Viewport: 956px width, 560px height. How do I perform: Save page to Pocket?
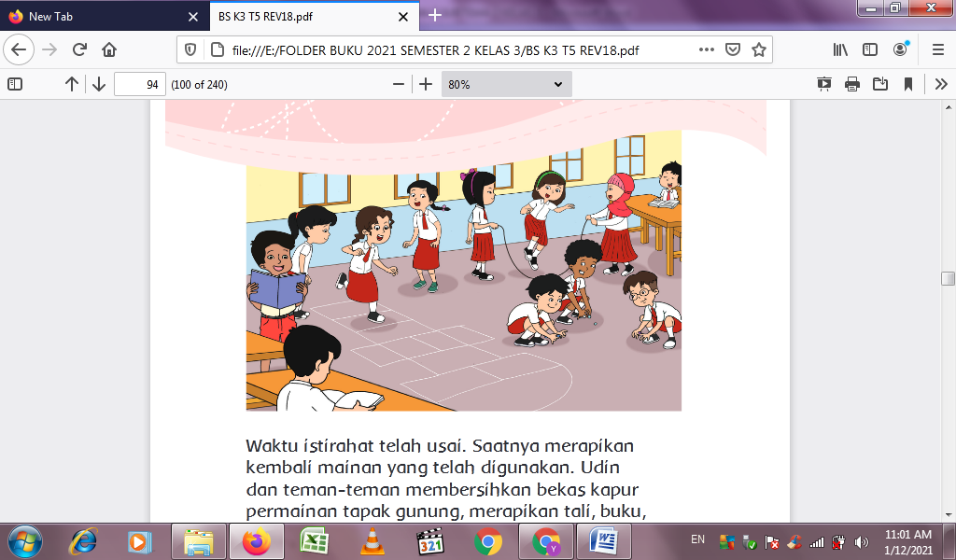(x=733, y=50)
